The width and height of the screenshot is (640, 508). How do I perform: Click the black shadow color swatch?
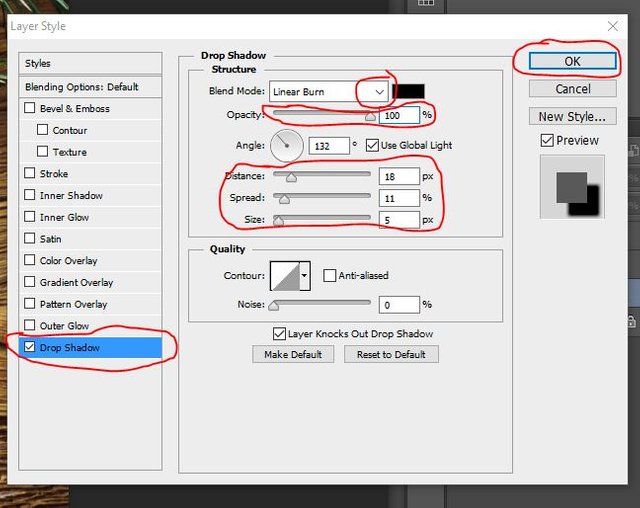(x=408, y=91)
